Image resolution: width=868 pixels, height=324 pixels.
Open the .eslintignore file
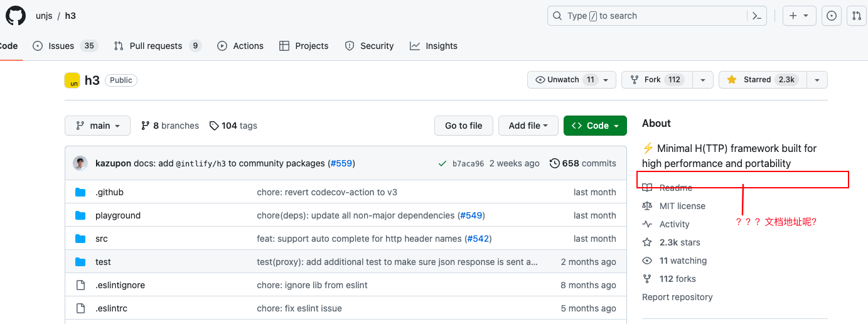120,285
